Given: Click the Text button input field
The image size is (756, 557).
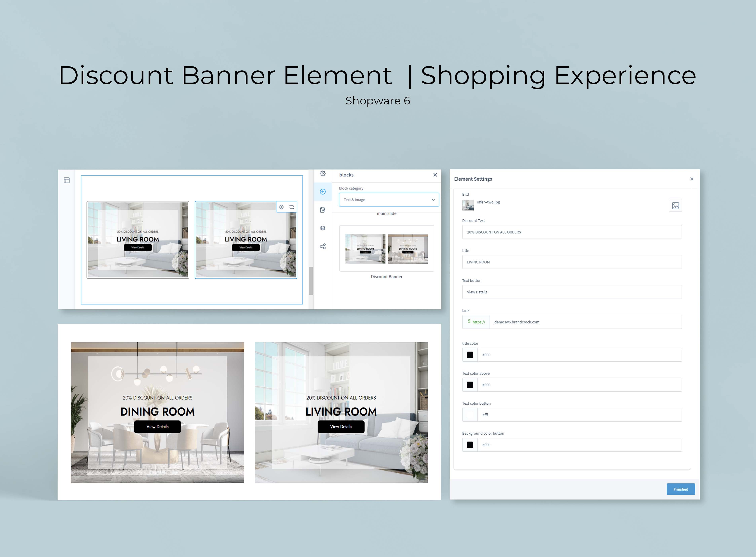Looking at the screenshot, I should [572, 292].
